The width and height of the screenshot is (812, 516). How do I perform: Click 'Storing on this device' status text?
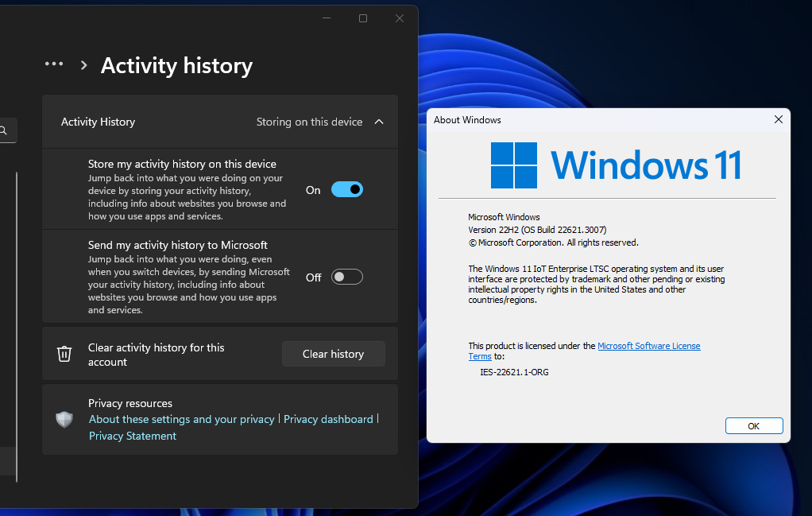[309, 122]
